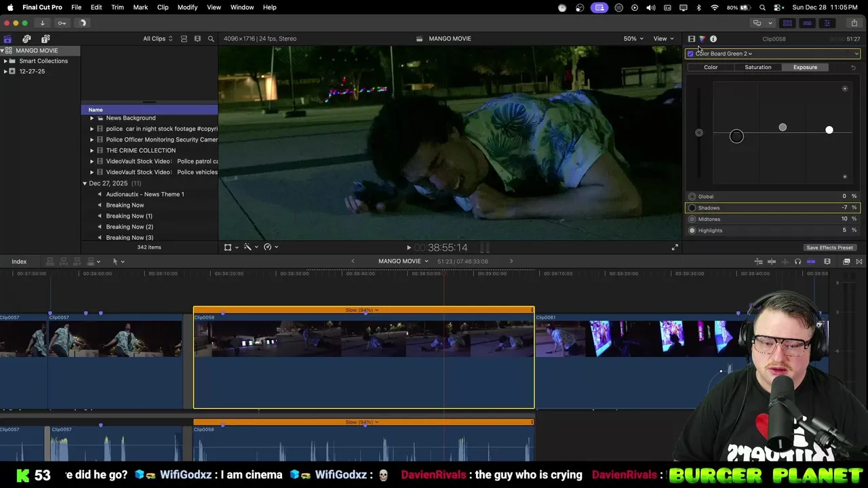Toggle Color Board Green 2 effect checkbox
Viewport: 868px width, 488px height.
click(690, 54)
